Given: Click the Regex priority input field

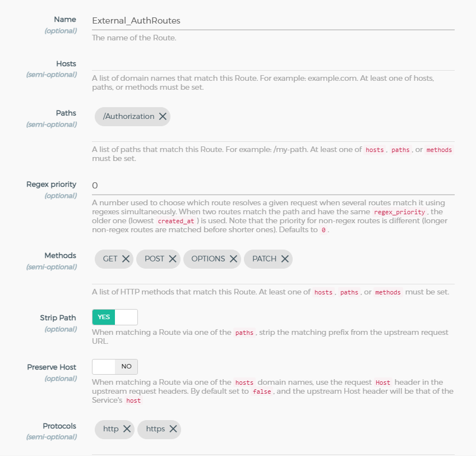Looking at the screenshot, I should point(272,185).
